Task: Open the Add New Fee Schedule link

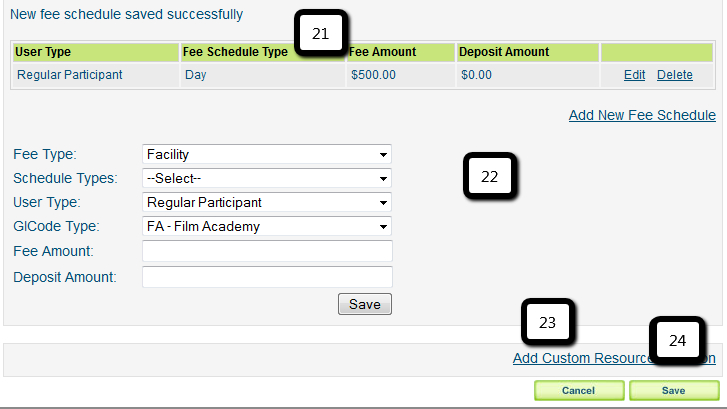Action: pos(642,115)
